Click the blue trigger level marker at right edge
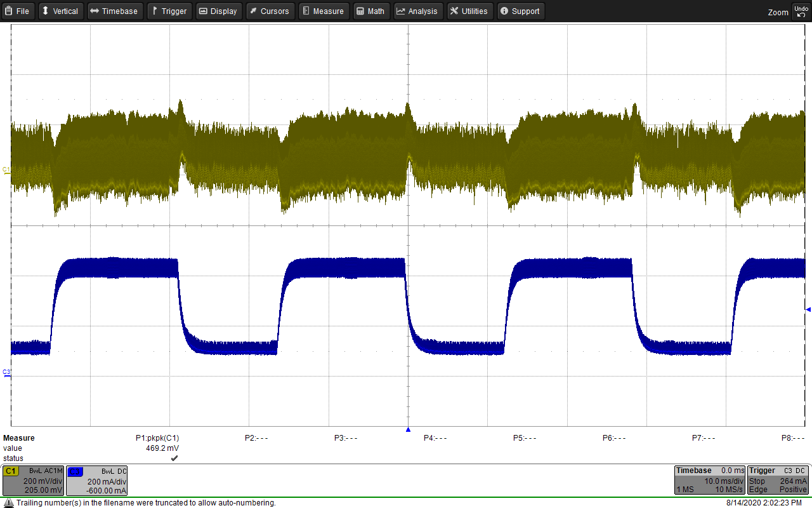This screenshot has width=812, height=508. click(808, 309)
